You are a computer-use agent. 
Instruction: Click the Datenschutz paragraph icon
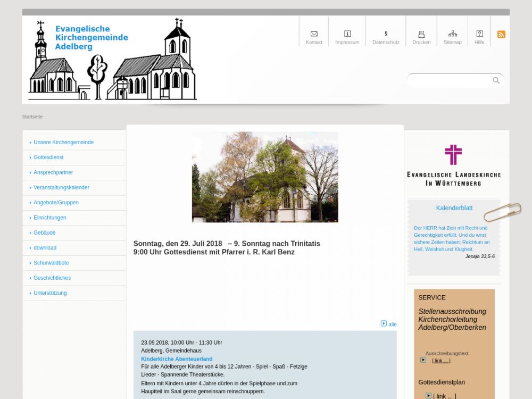click(x=386, y=34)
